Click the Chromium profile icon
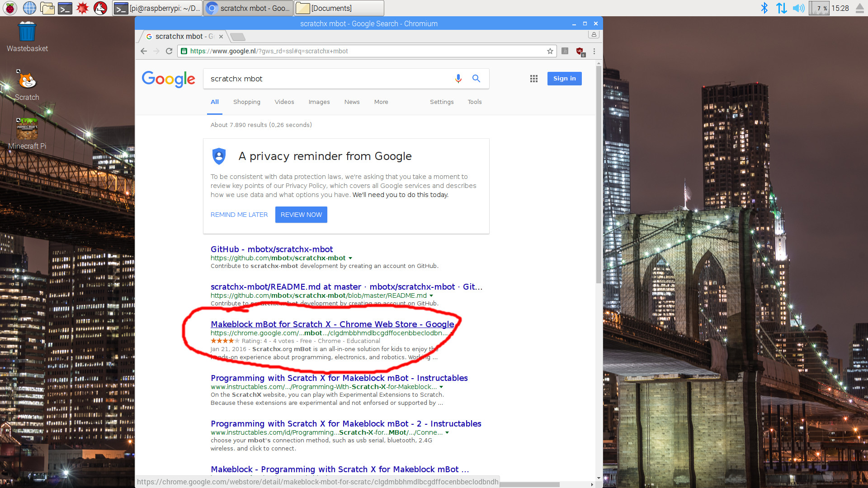Image resolution: width=868 pixels, height=488 pixels. tap(594, 34)
